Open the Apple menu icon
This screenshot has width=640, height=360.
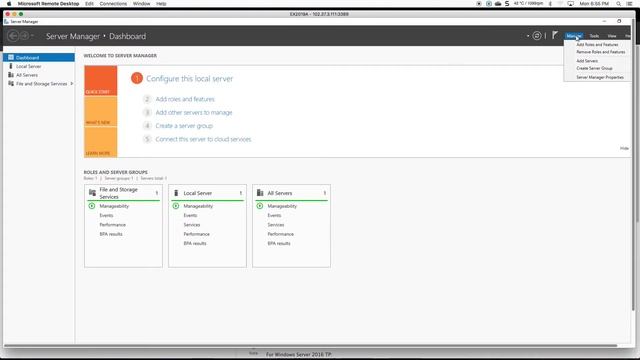click(9, 4)
